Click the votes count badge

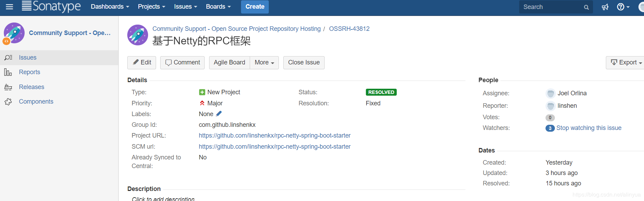coord(550,118)
